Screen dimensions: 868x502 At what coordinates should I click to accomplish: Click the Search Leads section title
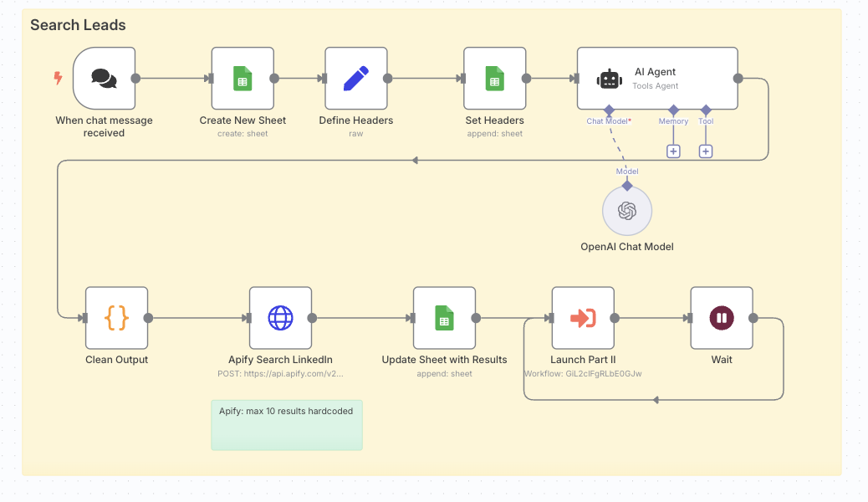coord(78,25)
